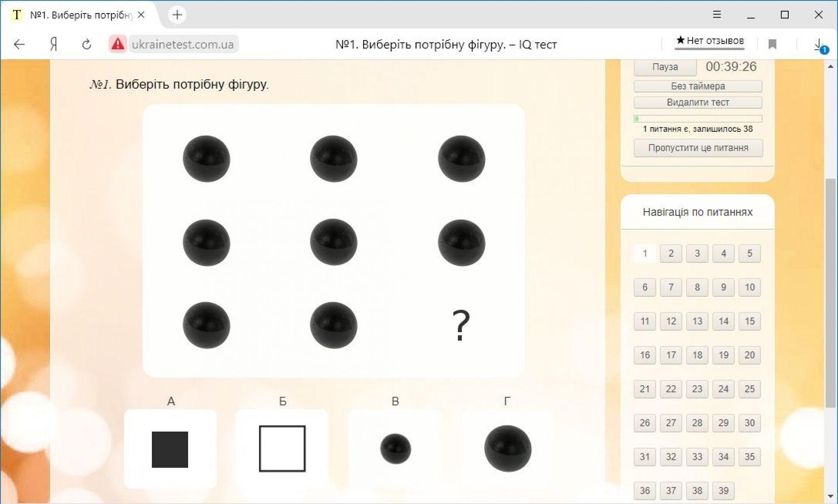The width and height of the screenshot is (838, 504).
Task: Open the Yandex home icon
Action: (x=53, y=44)
